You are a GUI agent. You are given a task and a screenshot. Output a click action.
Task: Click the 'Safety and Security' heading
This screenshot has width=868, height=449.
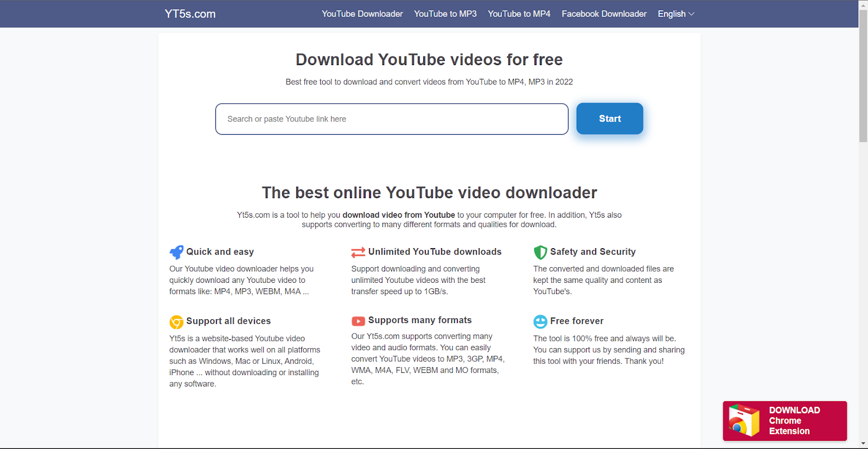pos(593,252)
